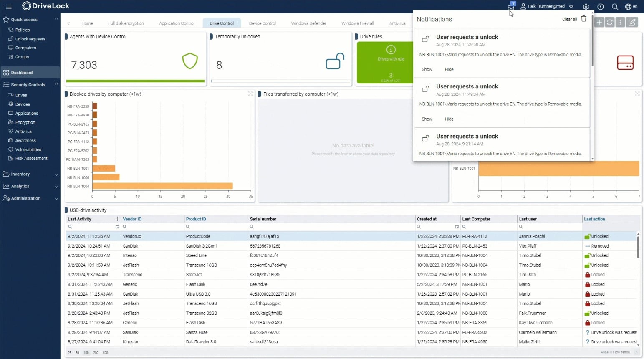Open the info icon in the header
The image size is (644, 359).
coord(601,7)
